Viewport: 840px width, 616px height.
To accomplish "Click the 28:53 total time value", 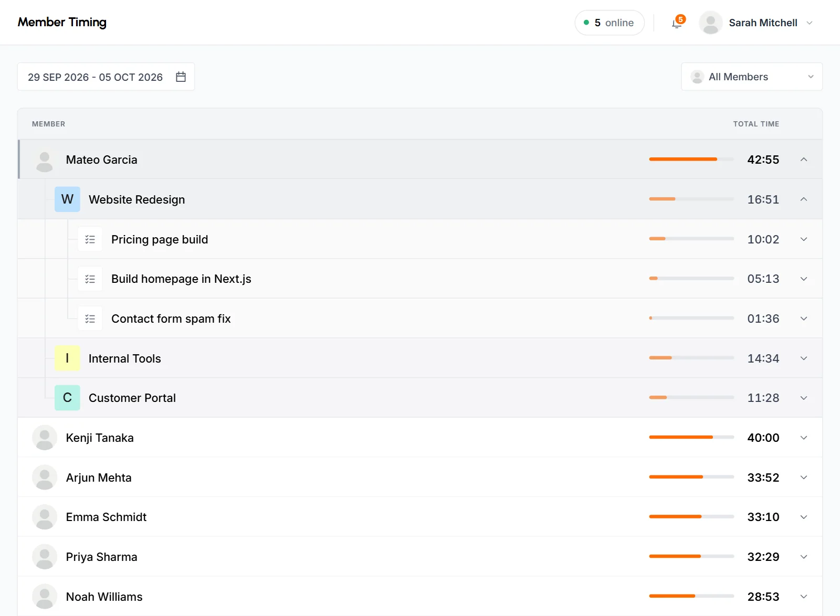I will tap(763, 597).
